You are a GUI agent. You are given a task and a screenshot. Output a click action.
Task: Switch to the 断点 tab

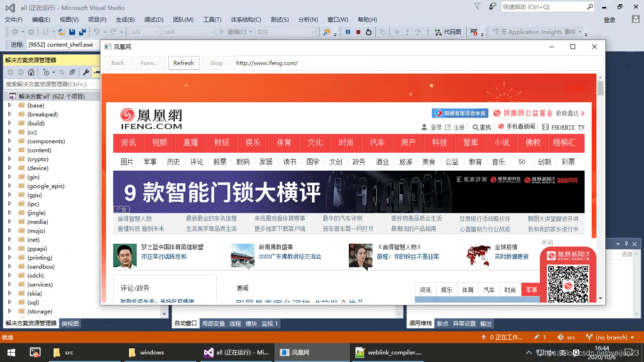point(443,323)
